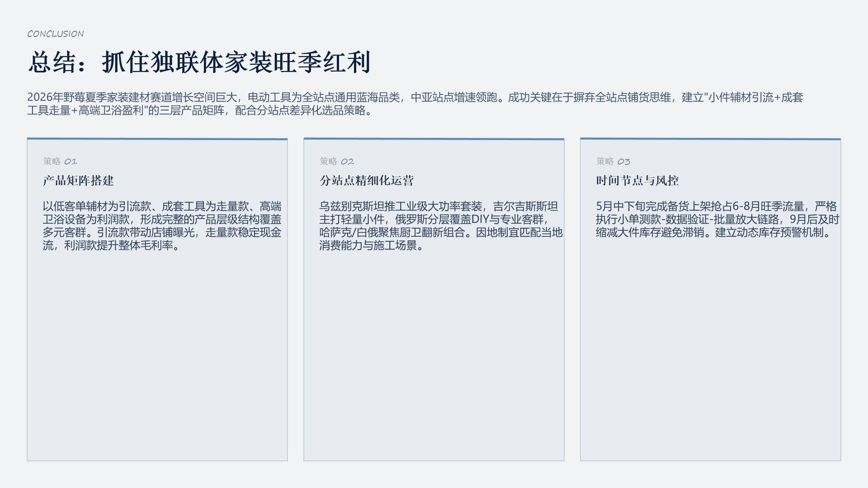The width and height of the screenshot is (868, 488).
Task: Click the paragraph beginning 5月中下旬完成备货
Action: click(x=717, y=220)
